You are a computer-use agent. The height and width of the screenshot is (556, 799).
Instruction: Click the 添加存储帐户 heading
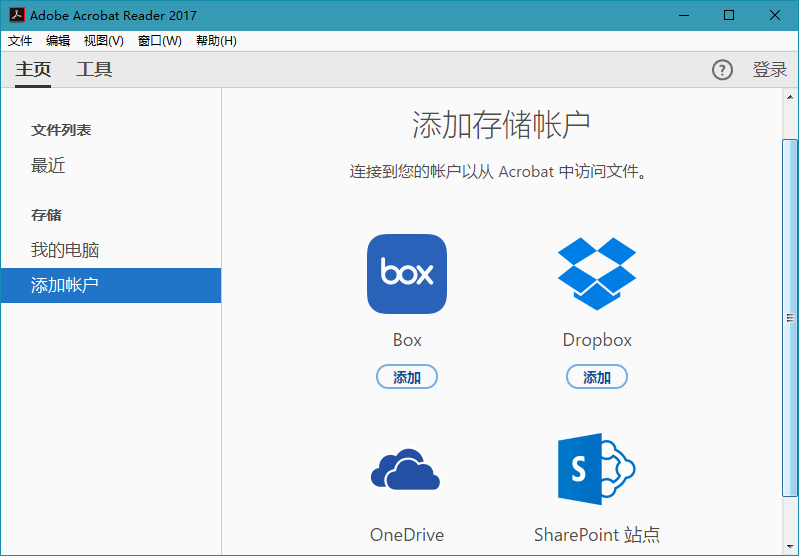coord(501,125)
